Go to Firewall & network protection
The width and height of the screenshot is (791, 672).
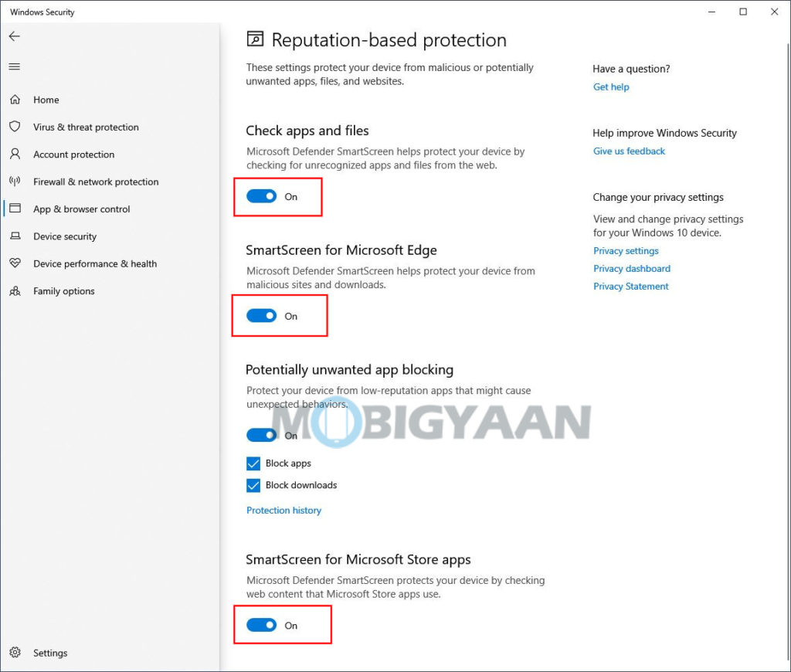[95, 182]
